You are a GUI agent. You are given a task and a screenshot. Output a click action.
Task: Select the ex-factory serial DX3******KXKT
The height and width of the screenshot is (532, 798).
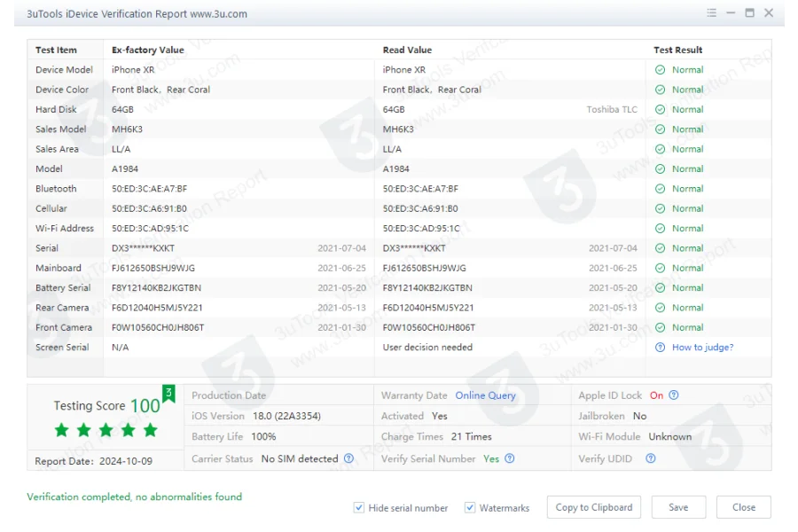[x=143, y=248]
